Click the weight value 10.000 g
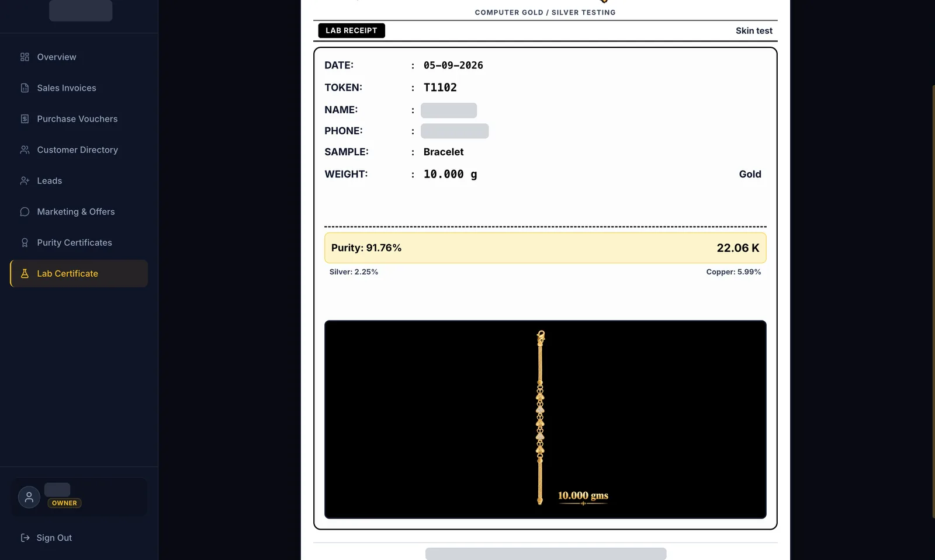Viewport: 935px width, 560px height. point(450,174)
